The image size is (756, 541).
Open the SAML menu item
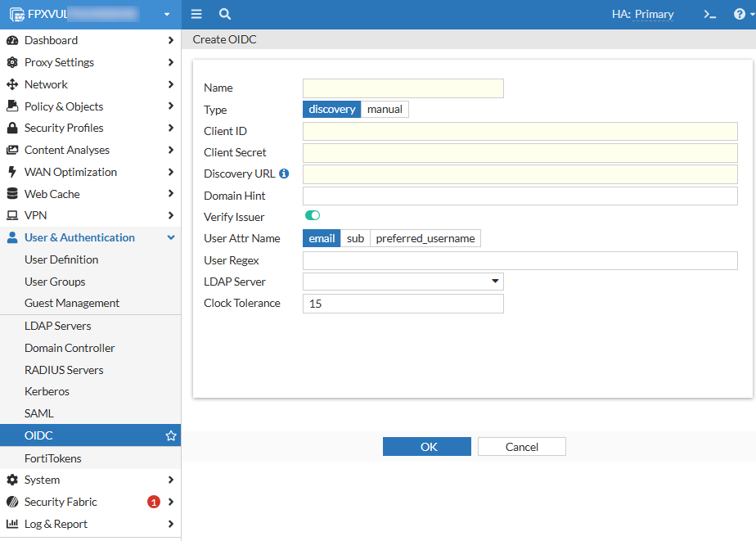(39, 413)
